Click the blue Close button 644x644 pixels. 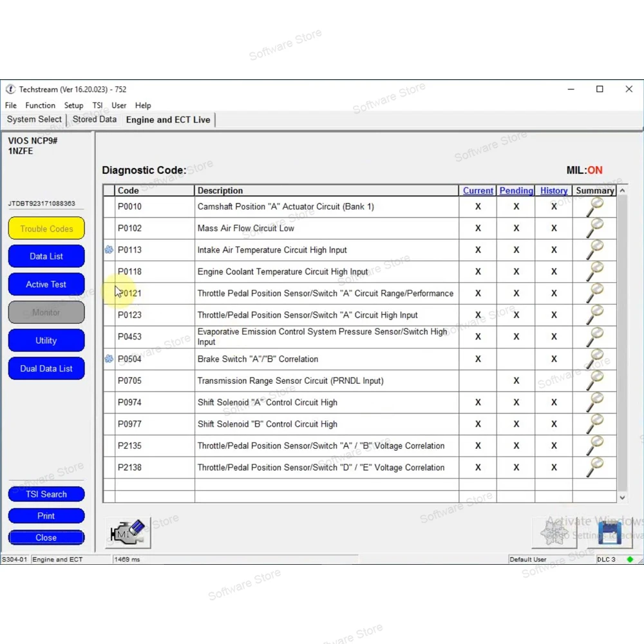tap(46, 538)
